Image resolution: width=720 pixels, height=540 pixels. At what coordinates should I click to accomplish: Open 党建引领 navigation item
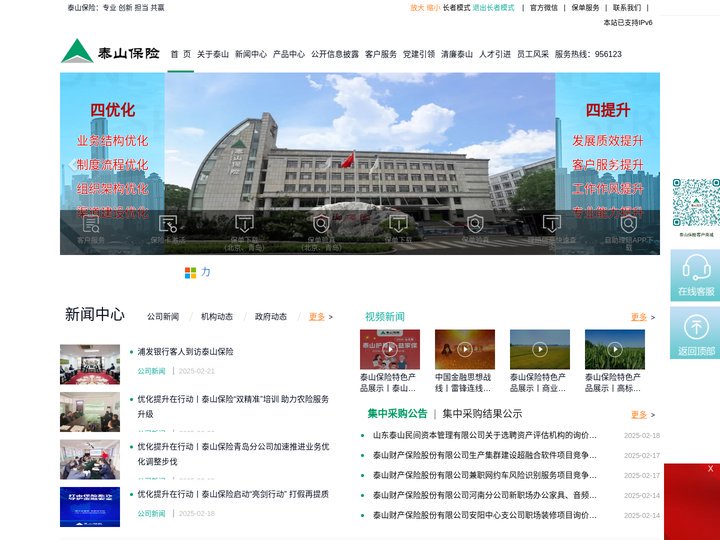[419, 54]
